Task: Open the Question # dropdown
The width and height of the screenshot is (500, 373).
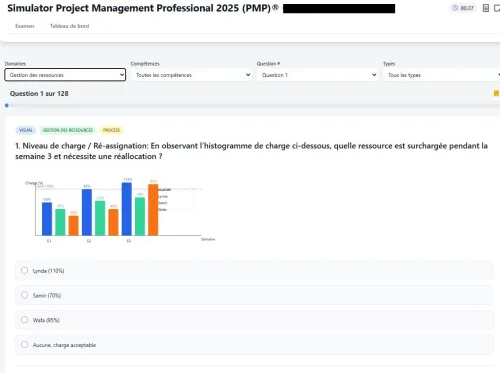Action: [x=317, y=75]
